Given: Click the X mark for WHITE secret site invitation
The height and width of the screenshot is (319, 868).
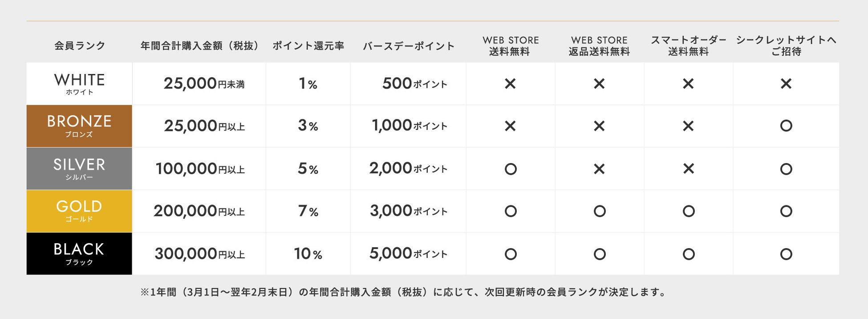Looking at the screenshot, I should pyautogui.click(x=786, y=84).
